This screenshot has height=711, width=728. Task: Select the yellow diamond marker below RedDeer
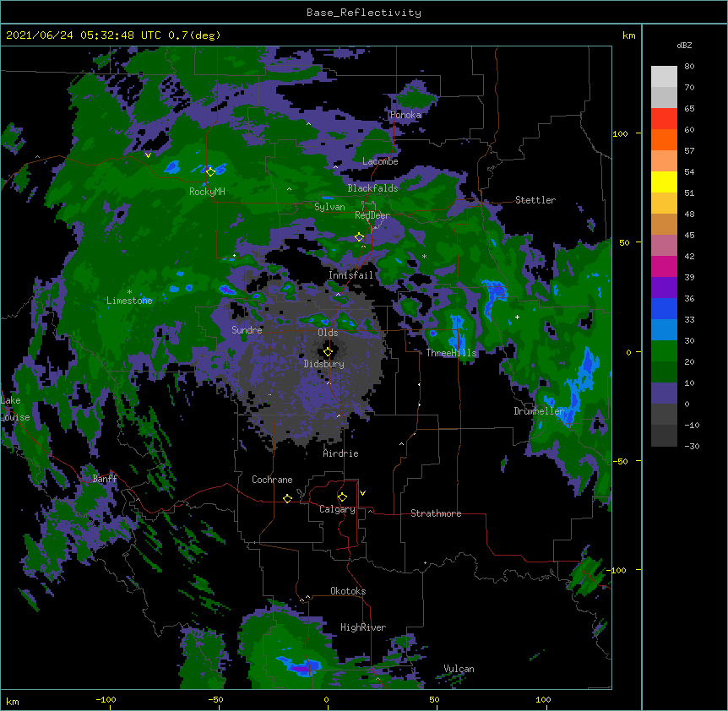(359, 237)
